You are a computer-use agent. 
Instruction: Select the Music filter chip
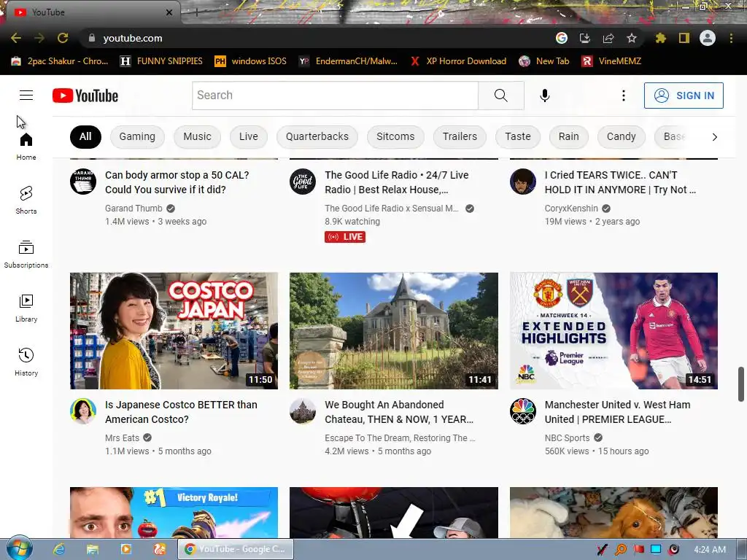(x=197, y=136)
